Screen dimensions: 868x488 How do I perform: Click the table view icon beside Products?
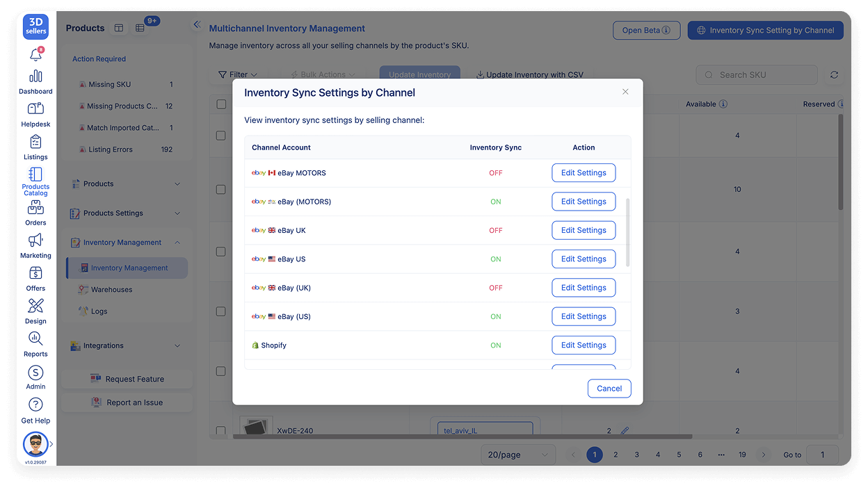(119, 29)
